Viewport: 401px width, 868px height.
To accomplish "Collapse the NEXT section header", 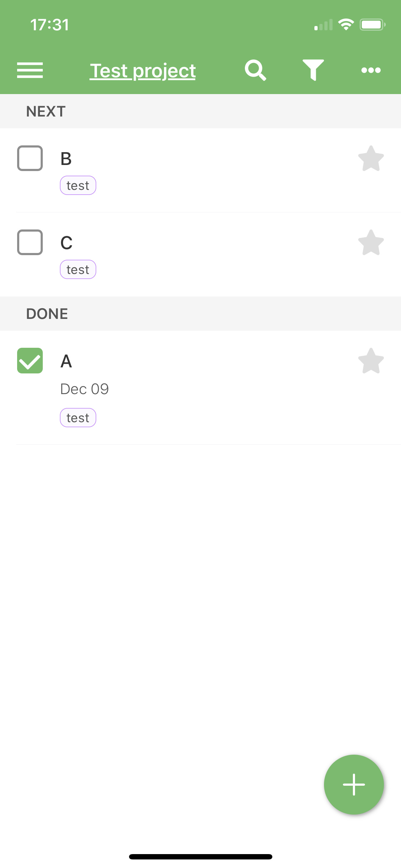I will pyautogui.click(x=200, y=111).
